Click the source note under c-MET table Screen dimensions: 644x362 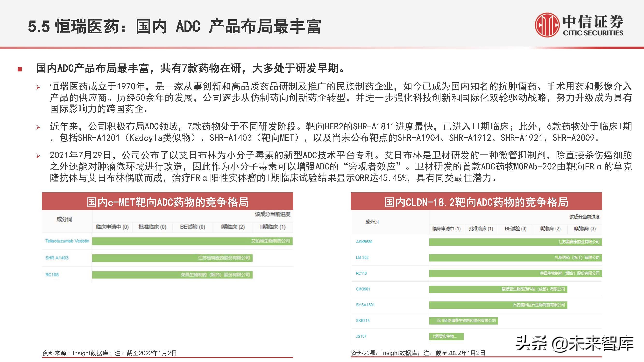tap(109, 353)
